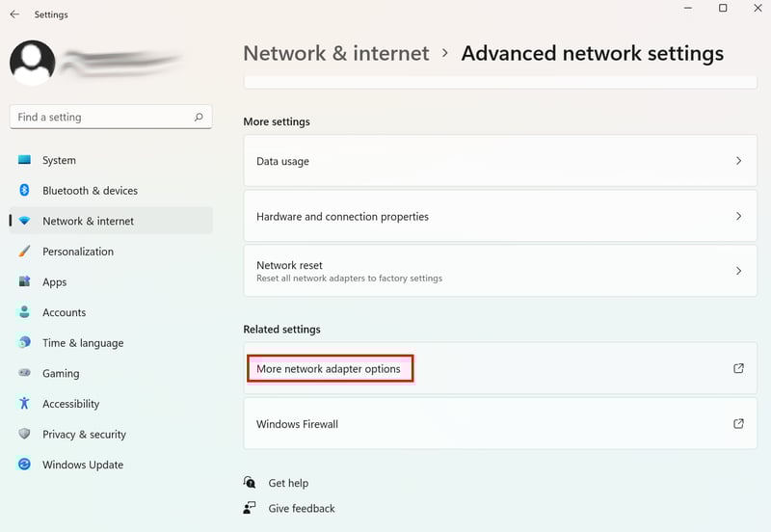Go to Gaming settings
This screenshot has width=771, height=532.
pos(111,373)
